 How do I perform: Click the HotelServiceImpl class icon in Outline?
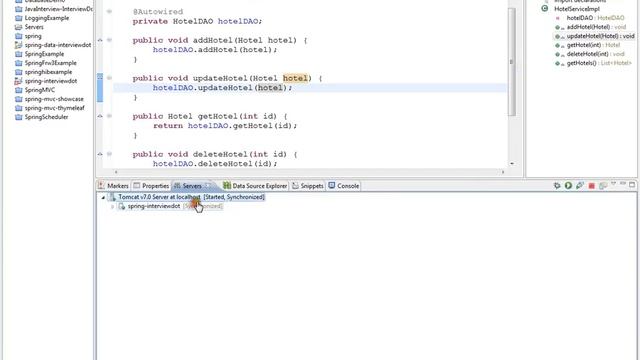(544, 9)
